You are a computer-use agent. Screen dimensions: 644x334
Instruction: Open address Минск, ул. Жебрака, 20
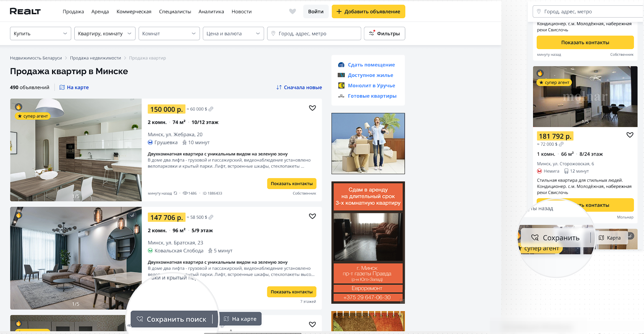click(175, 135)
